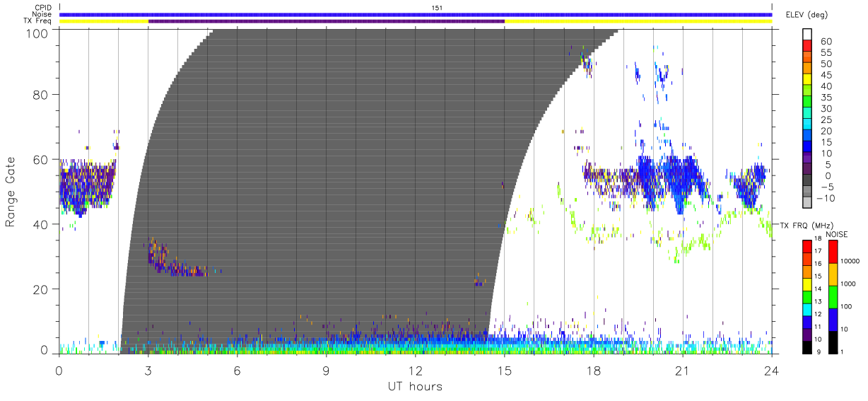Screen dimensions: 868x401
Task: Click the '3' tick on UT hours axis
Action: (x=148, y=371)
